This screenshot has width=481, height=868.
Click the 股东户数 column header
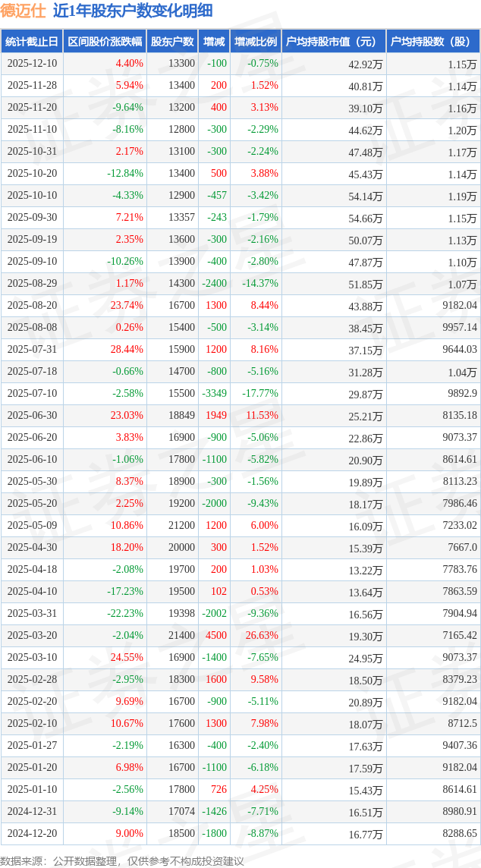(172, 42)
